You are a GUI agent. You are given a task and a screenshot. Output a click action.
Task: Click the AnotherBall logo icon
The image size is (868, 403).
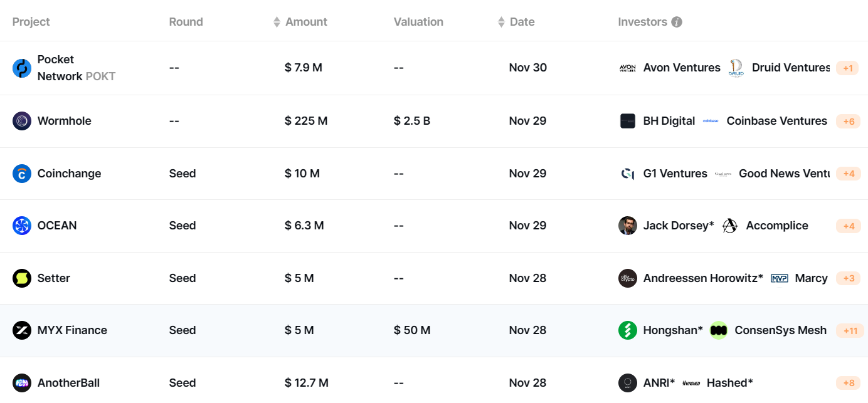22,382
